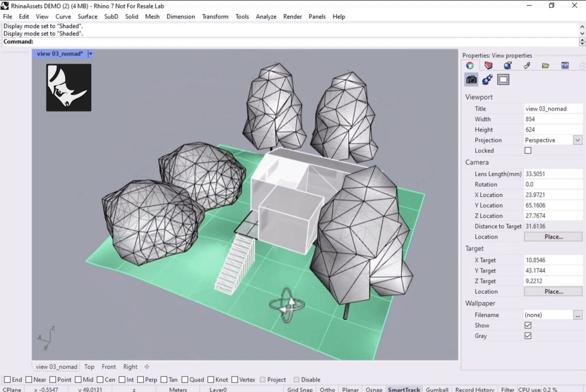This screenshot has height=392, width=586.
Task: Click the add viewport tab plus icon
Action: pos(147,367)
